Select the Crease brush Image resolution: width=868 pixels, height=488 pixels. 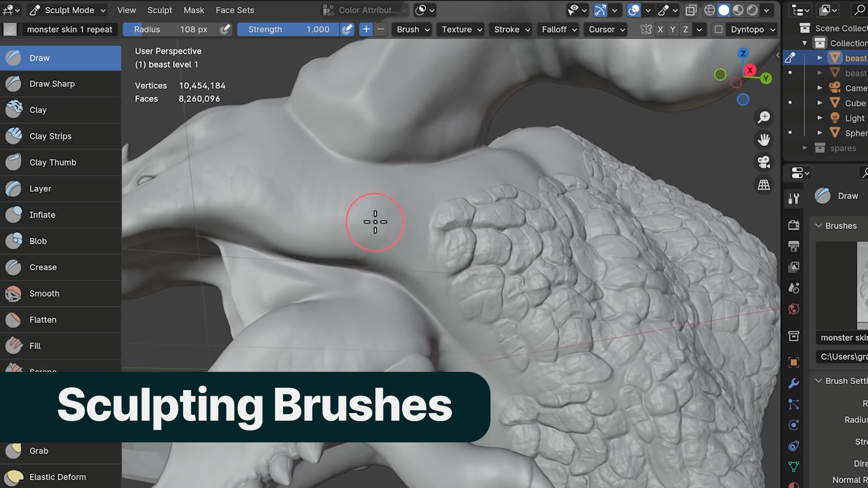pos(61,267)
